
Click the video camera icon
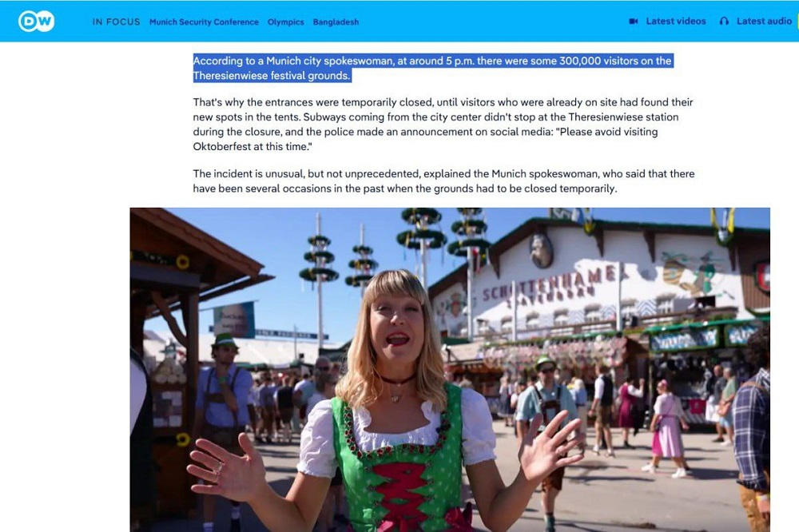[634, 22]
